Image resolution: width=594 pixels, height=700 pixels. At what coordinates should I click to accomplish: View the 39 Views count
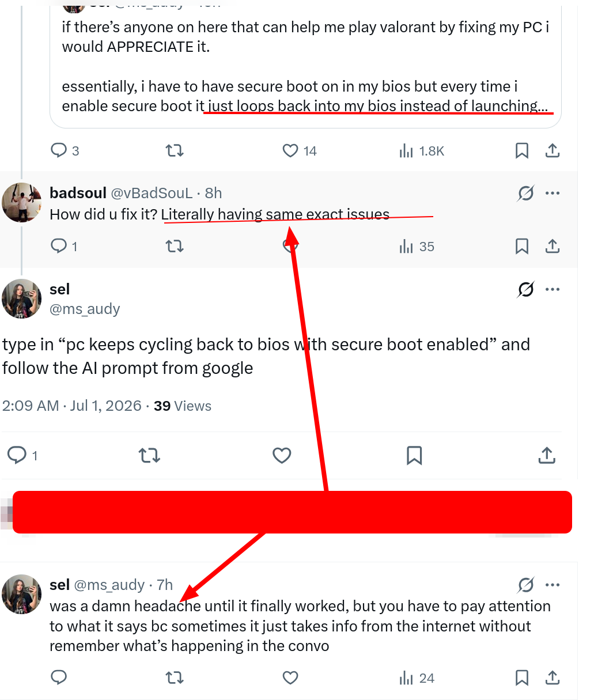pos(183,406)
